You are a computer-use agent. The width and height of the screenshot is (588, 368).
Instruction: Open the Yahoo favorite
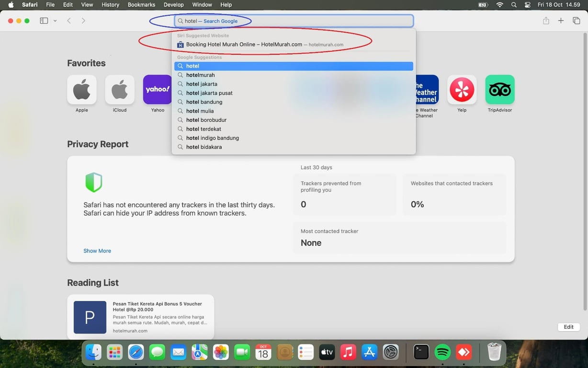[x=158, y=90]
